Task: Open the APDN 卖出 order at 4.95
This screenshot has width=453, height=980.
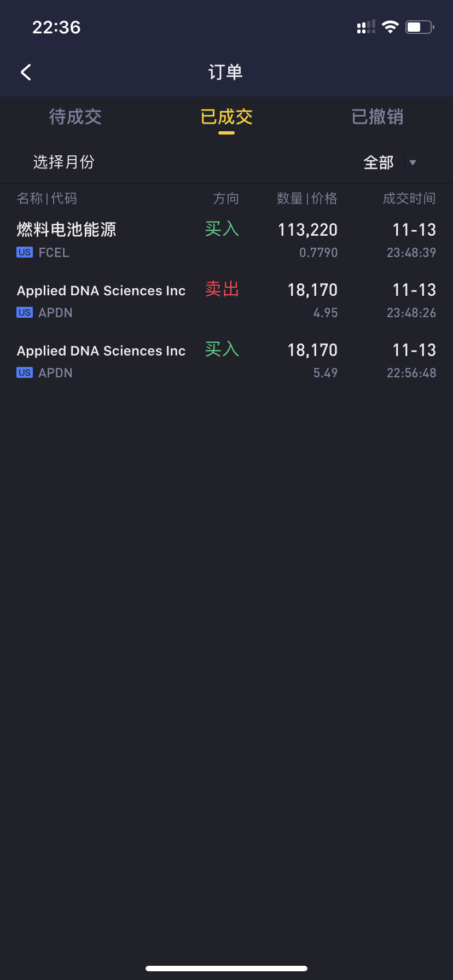Action: (x=226, y=301)
